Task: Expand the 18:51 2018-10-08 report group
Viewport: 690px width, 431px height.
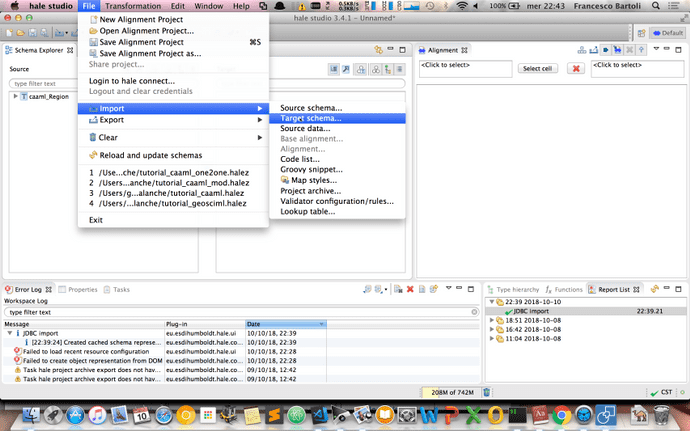Action: tap(491, 320)
